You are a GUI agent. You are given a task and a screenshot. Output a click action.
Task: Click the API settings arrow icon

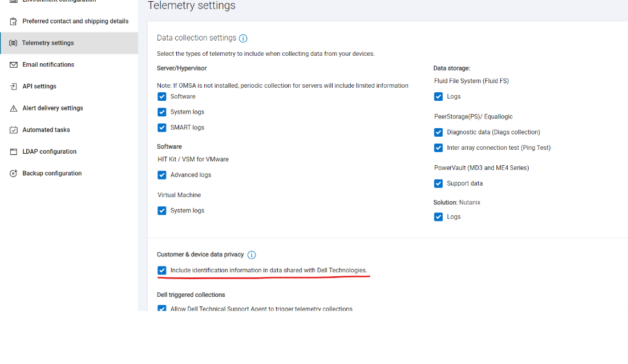click(14, 87)
